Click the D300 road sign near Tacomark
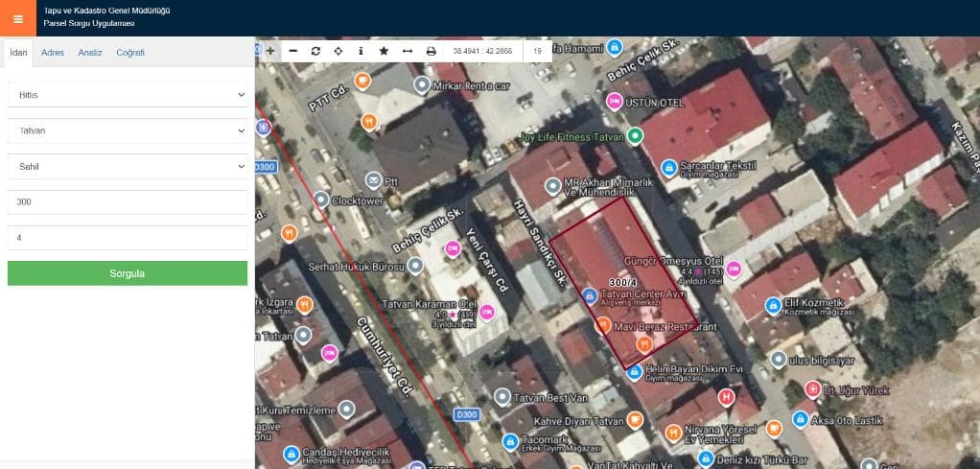This screenshot has height=469, width=980. pyautogui.click(x=466, y=414)
